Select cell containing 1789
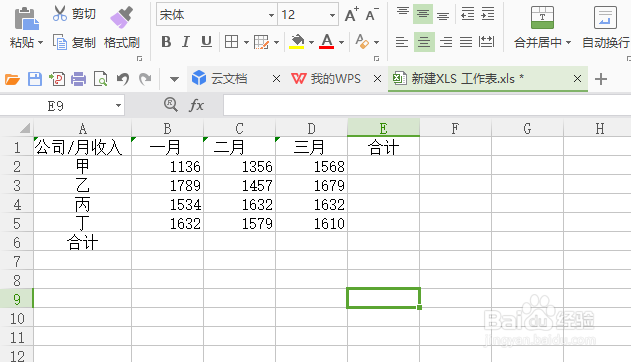Image resolution: width=631 pixels, height=362 pixels. tap(167, 185)
